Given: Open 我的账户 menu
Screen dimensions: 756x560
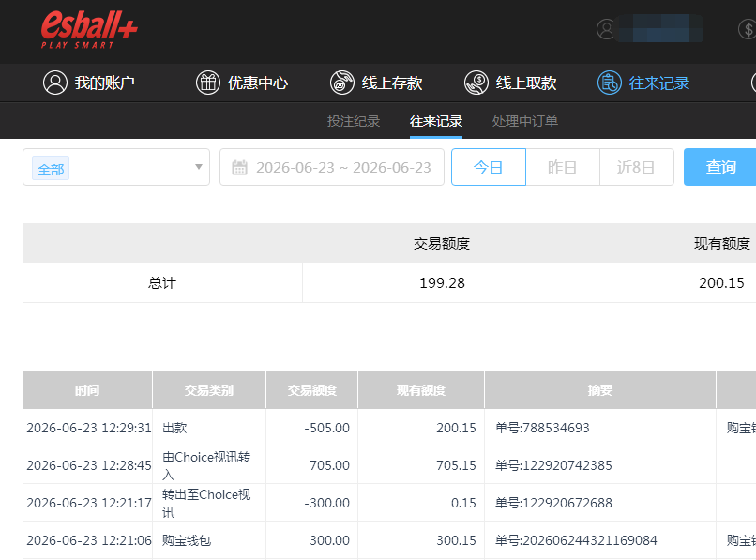Looking at the screenshot, I should [x=89, y=83].
